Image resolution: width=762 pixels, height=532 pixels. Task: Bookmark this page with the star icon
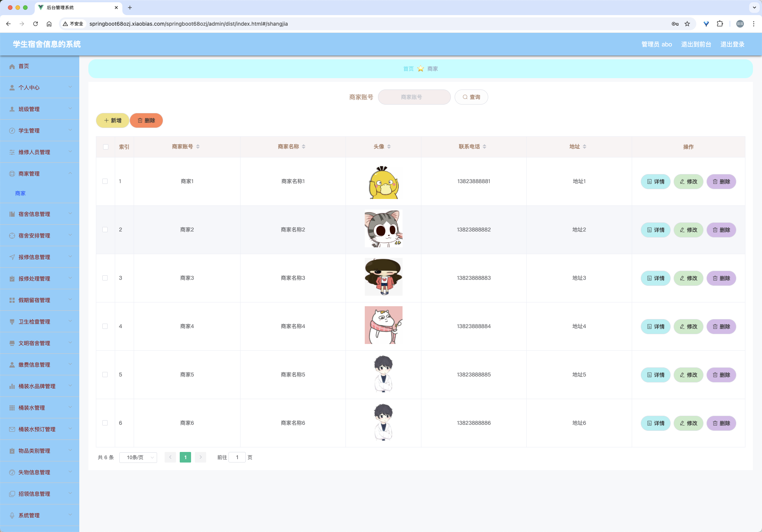click(x=687, y=24)
